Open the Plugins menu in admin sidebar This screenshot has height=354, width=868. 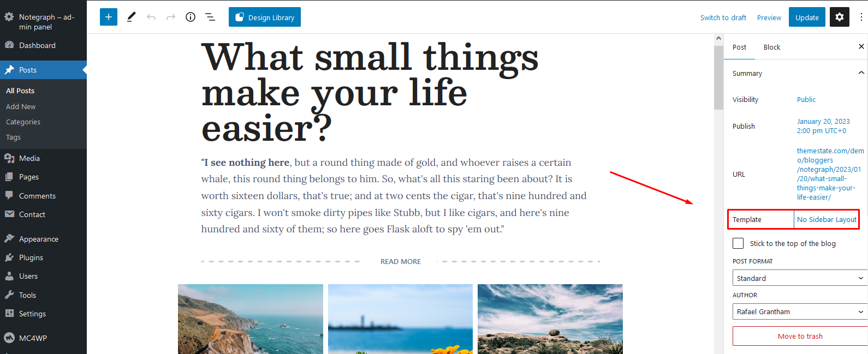pos(31,257)
